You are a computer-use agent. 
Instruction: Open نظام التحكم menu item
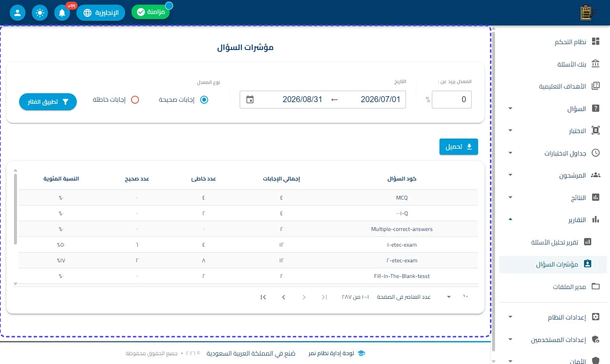tap(553, 42)
